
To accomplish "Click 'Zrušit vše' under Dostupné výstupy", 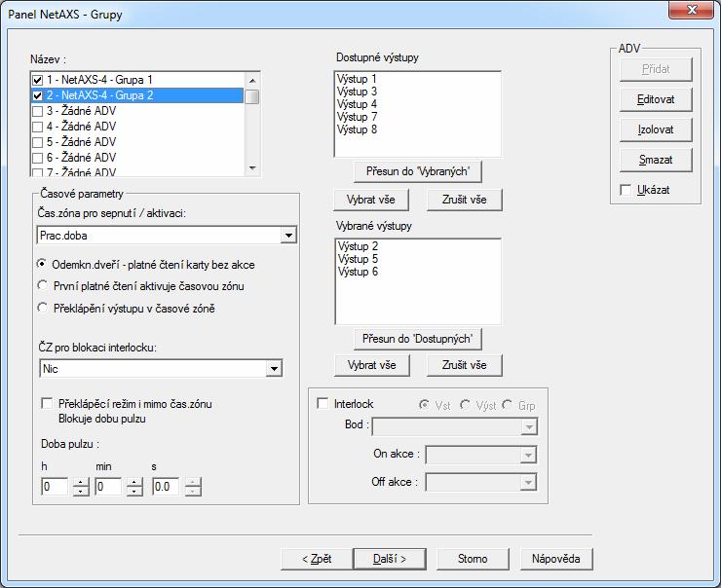I will click(465, 200).
